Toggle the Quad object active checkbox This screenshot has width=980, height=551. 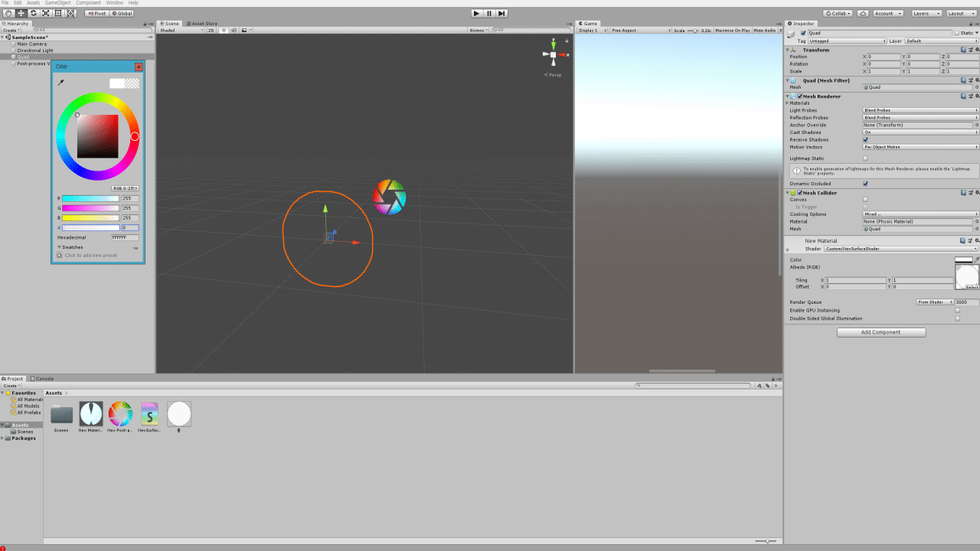(803, 33)
